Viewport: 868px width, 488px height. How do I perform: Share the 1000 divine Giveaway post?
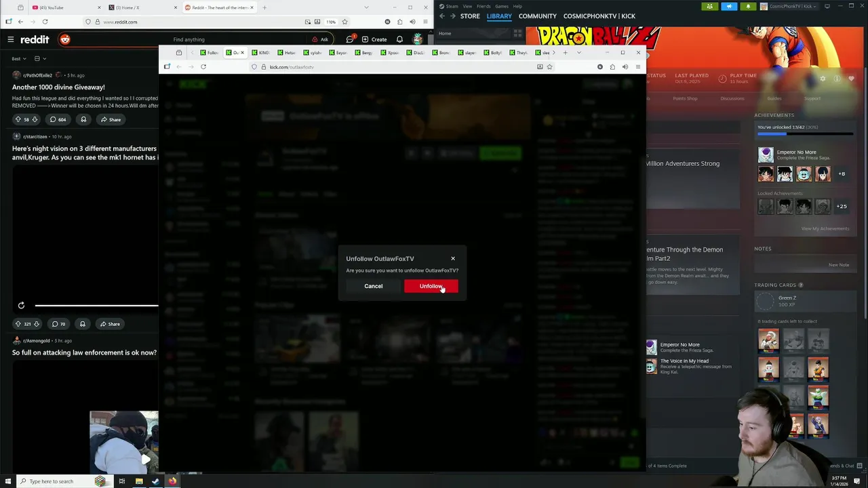point(111,119)
